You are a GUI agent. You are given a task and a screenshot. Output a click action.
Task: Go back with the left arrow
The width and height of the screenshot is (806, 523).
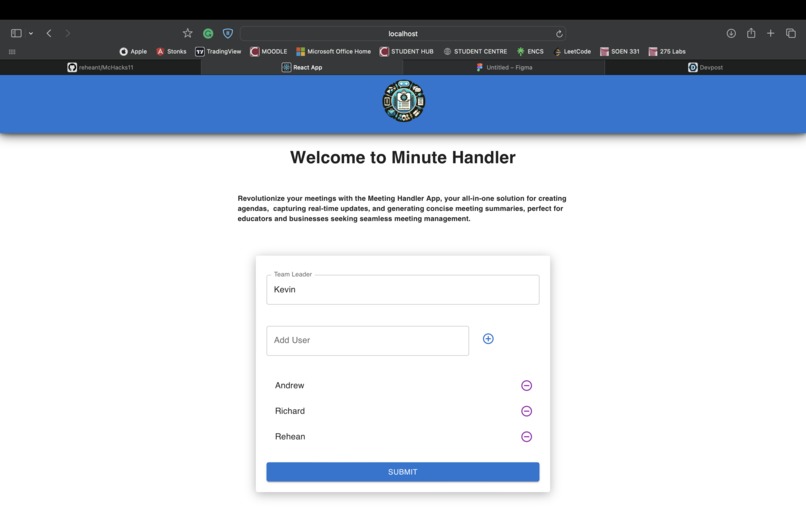click(x=49, y=33)
